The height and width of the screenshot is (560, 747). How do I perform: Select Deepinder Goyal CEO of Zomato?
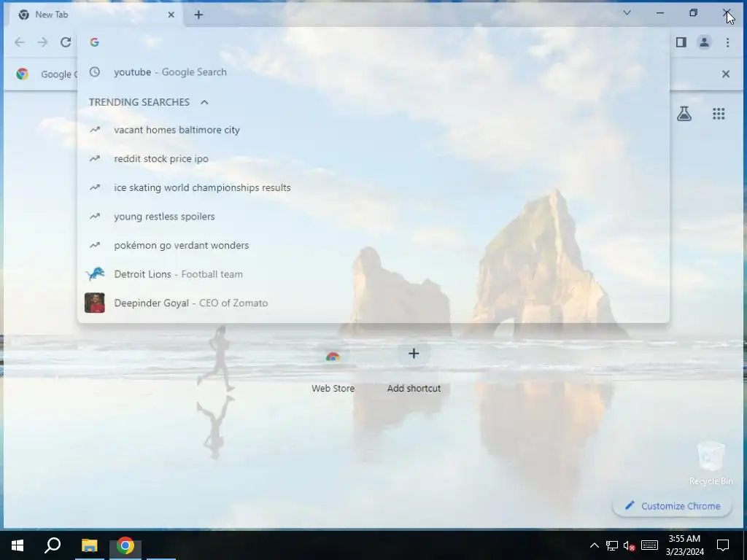(x=373, y=303)
